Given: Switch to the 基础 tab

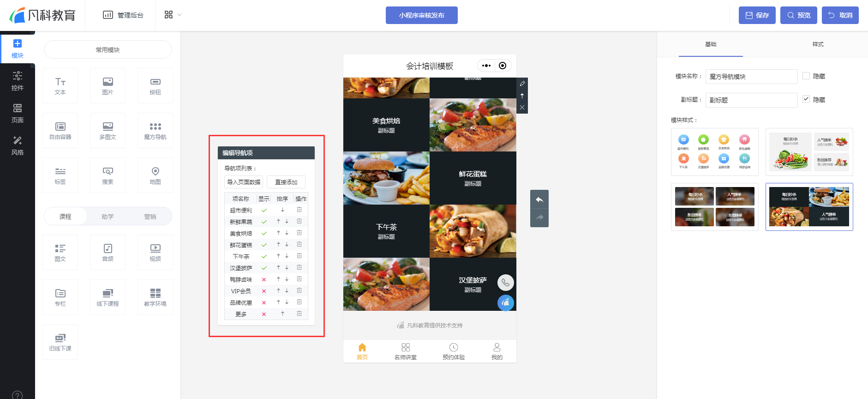Looking at the screenshot, I should click(x=711, y=44).
